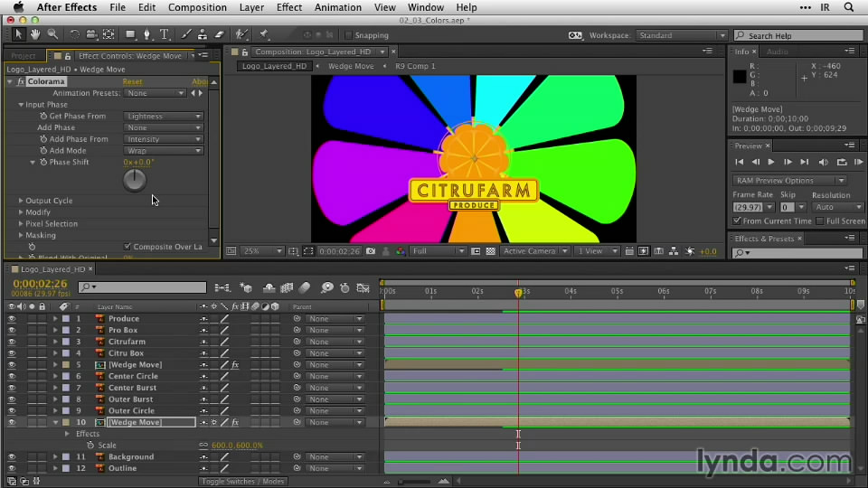868x488 pixels.
Task: Step to next frame in Preview
Action: 788,162
